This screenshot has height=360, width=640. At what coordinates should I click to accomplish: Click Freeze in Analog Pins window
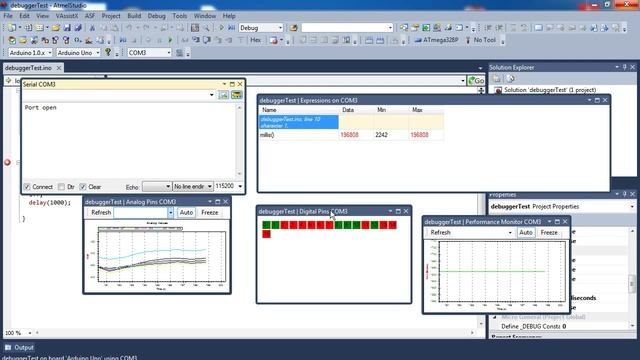coord(209,213)
